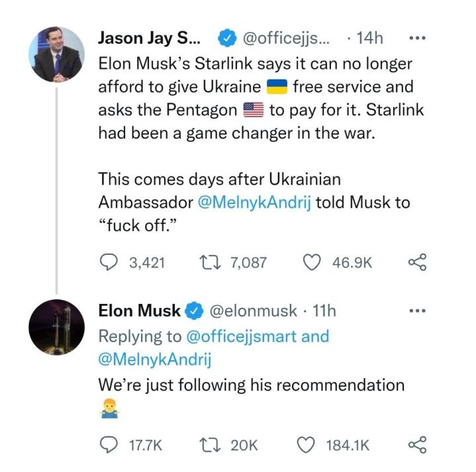Reply to Jason Jay's tweet via comment icon

[109, 262]
